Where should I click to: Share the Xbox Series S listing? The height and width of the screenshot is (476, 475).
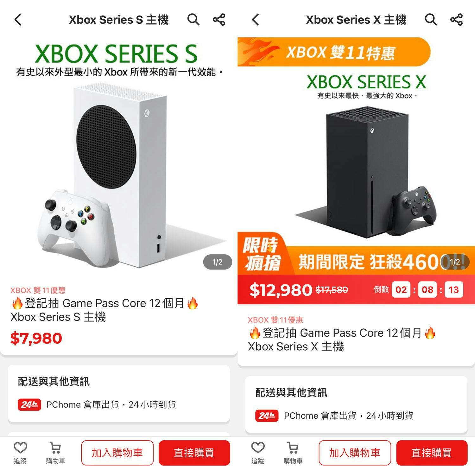219,20
